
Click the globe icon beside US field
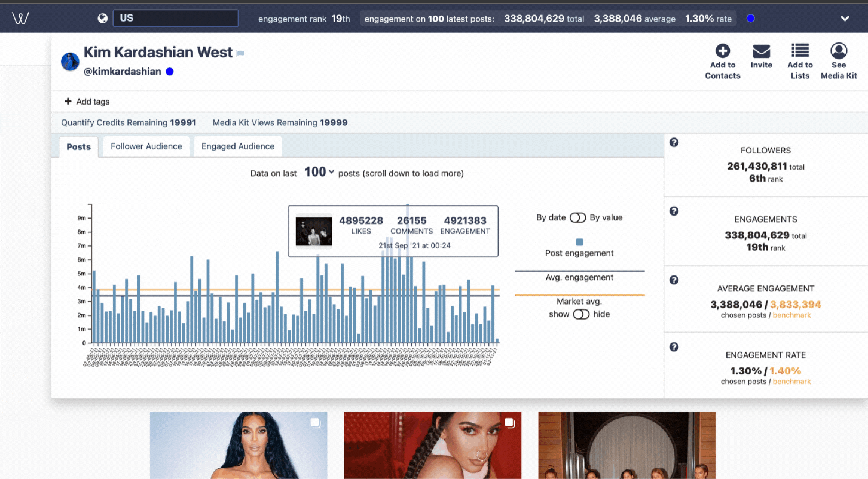(103, 19)
